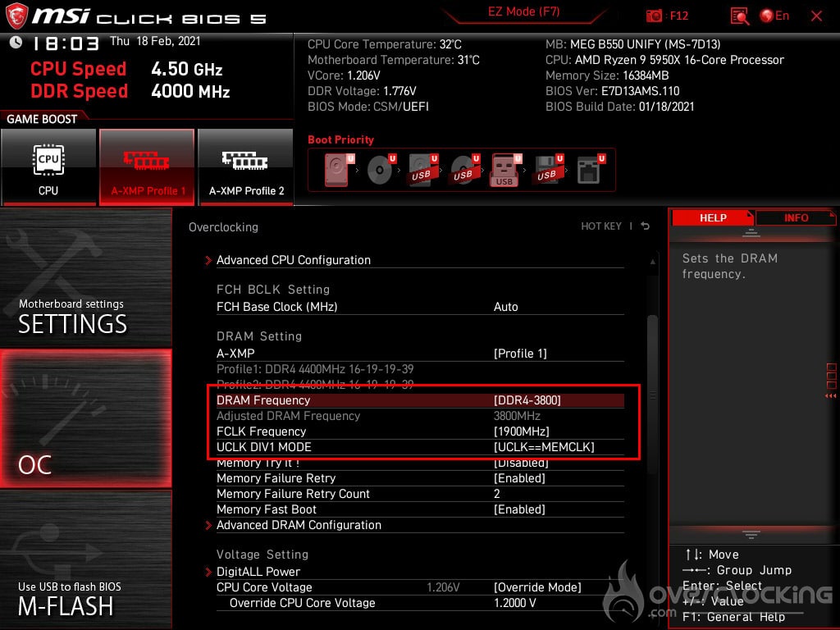Toggle Memory Fast Boot [Enabled] setting
Image resolution: width=840 pixels, height=630 pixels.
pyautogui.click(x=519, y=509)
